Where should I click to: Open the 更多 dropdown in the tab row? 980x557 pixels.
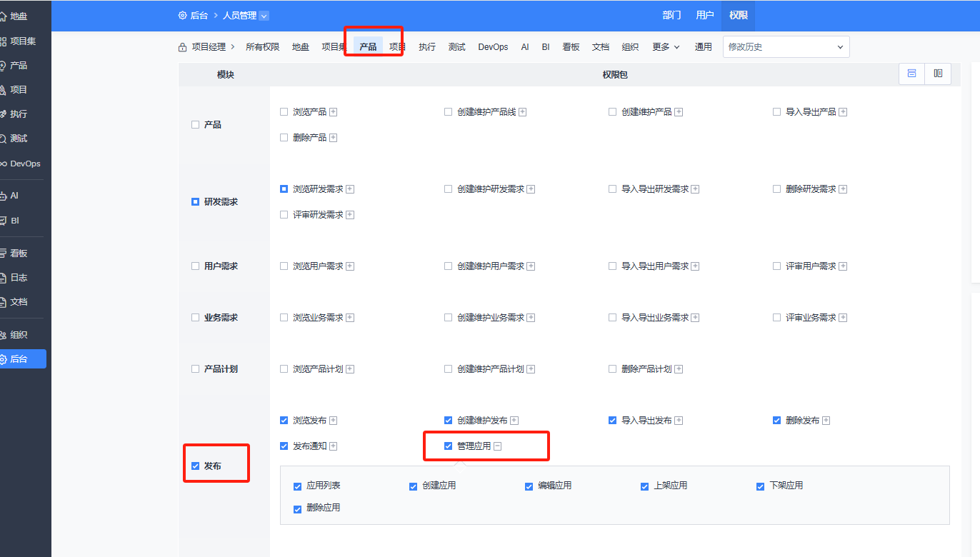[666, 47]
